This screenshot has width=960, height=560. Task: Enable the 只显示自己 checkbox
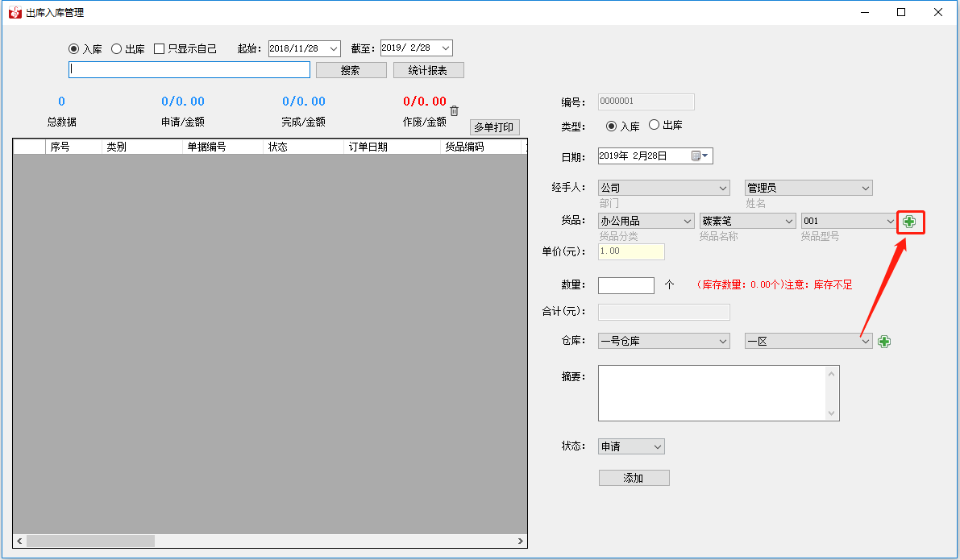click(160, 48)
